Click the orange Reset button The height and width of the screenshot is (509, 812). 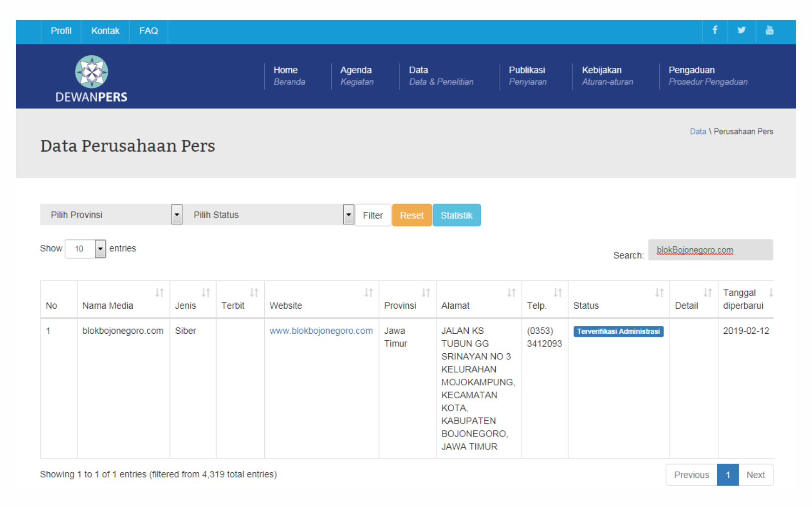tap(412, 215)
